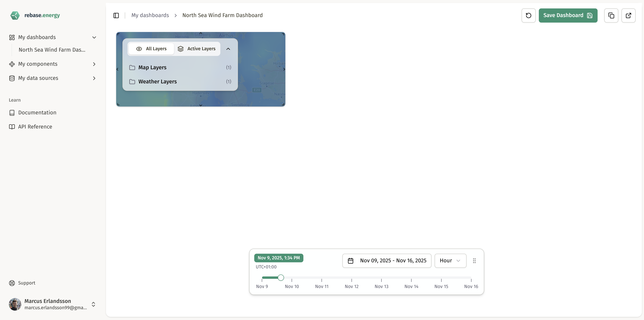This screenshot has height=320, width=644.
Task: Switch to Active Layers view
Action: 197,49
